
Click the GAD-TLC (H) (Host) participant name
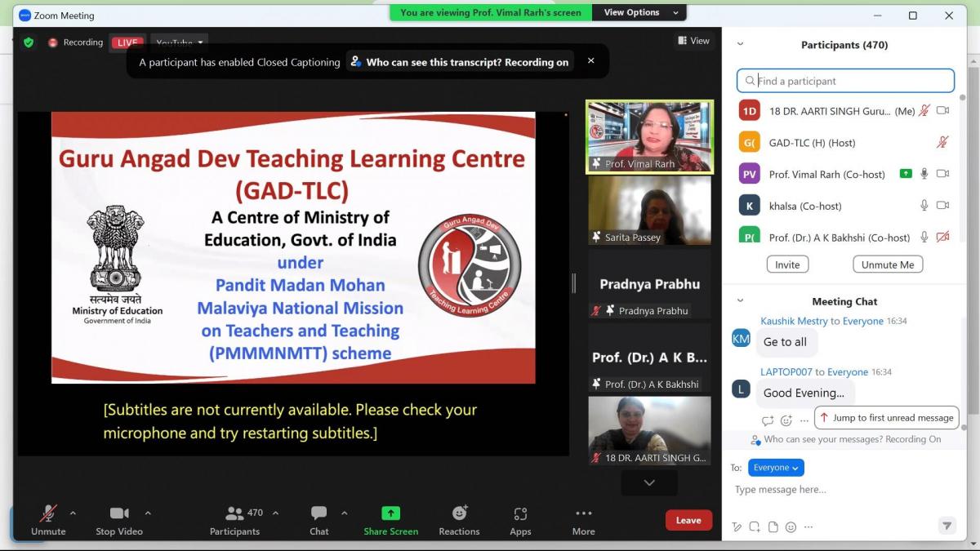812,142
